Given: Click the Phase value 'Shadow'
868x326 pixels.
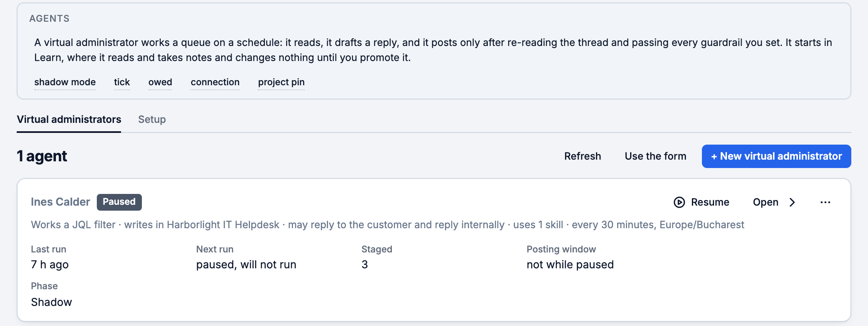Looking at the screenshot, I should point(51,302).
